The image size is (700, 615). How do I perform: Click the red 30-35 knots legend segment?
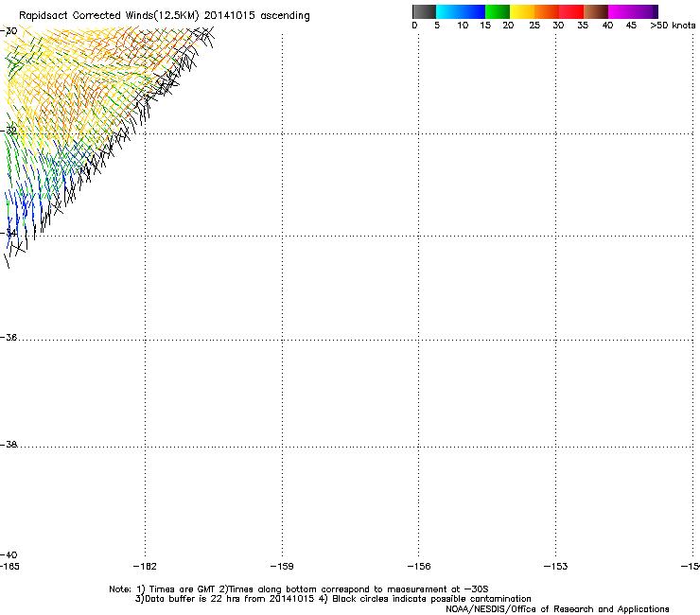coord(571,11)
